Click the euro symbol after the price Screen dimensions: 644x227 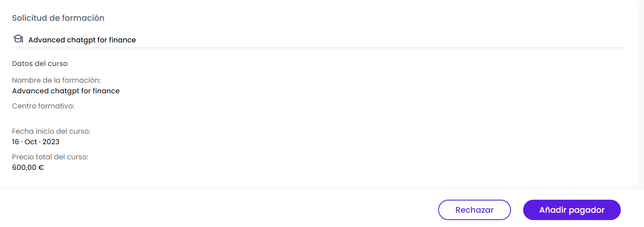(41, 167)
